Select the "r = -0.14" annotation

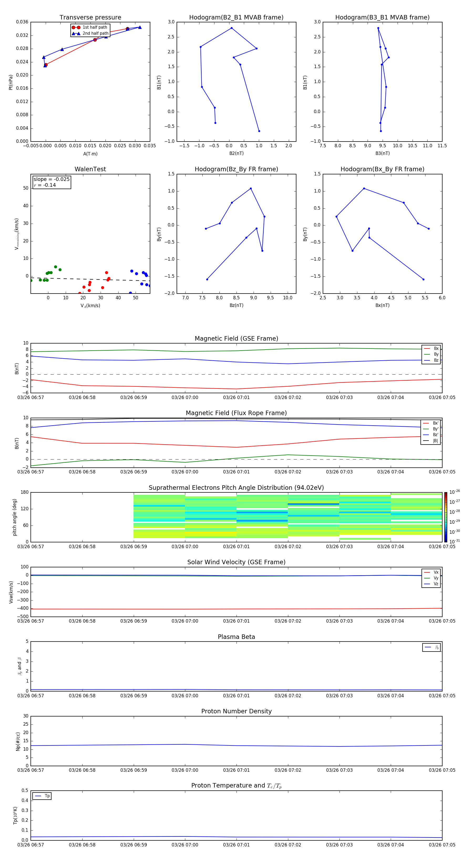coord(45,185)
